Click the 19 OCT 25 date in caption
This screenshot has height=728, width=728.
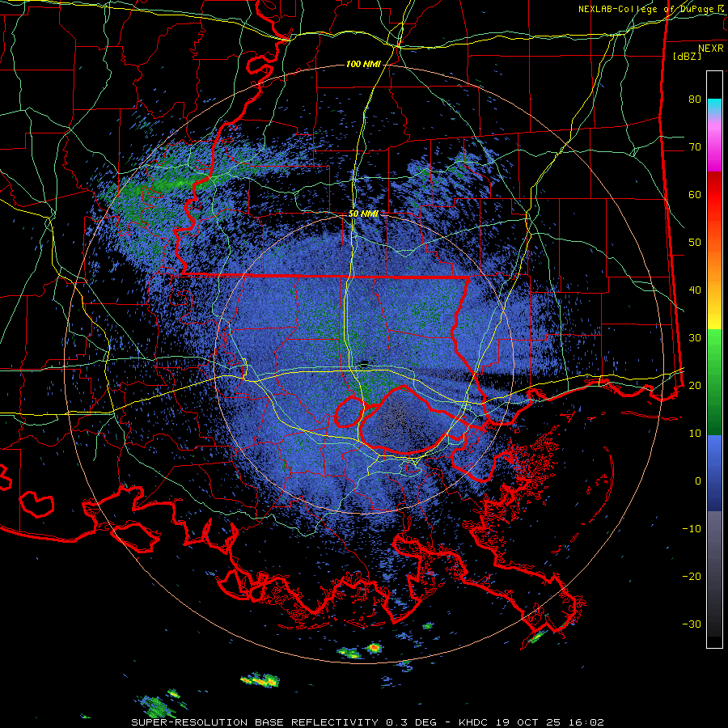click(x=530, y=722)
